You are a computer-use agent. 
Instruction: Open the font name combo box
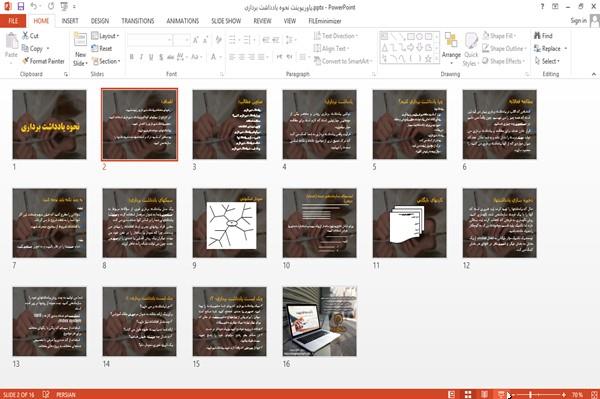(x=149, y=40)
